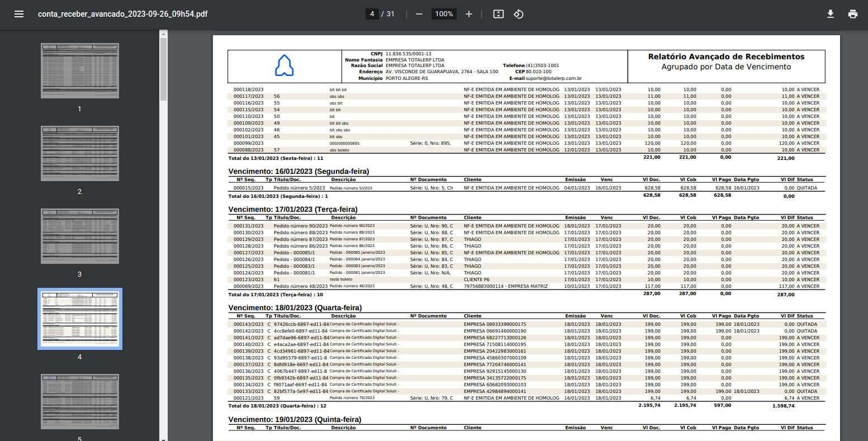
Task: Toggle the sidebar menu hamburger icon
Action: pyautogui.click(x=19, y=14)
